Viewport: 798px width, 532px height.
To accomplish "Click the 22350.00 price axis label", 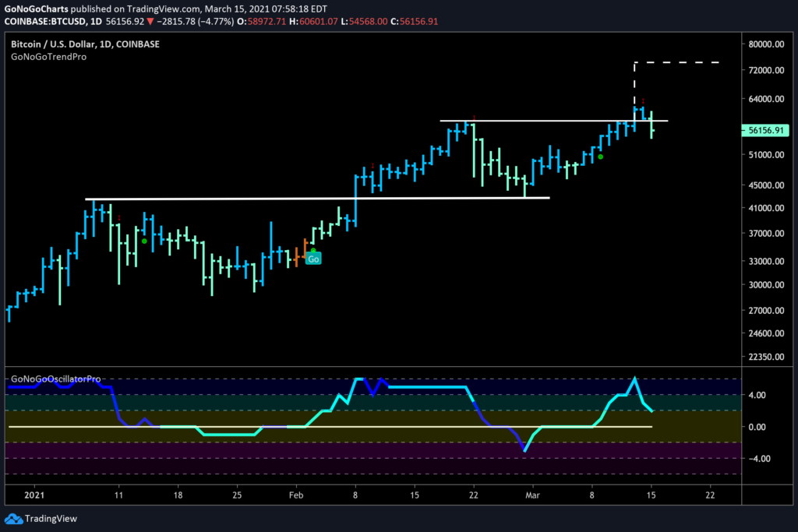I will (x=766, y=357).
